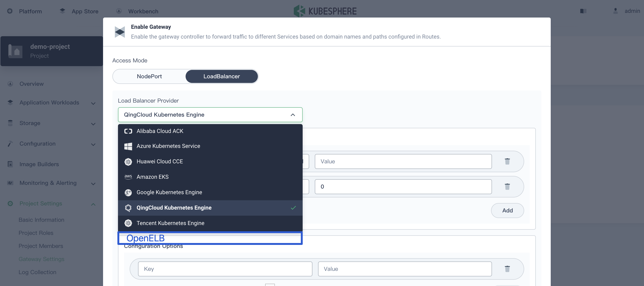This screenshot has height=286, width=644.
Task: Switch access mode to NodePort
Action: (149, 76)
